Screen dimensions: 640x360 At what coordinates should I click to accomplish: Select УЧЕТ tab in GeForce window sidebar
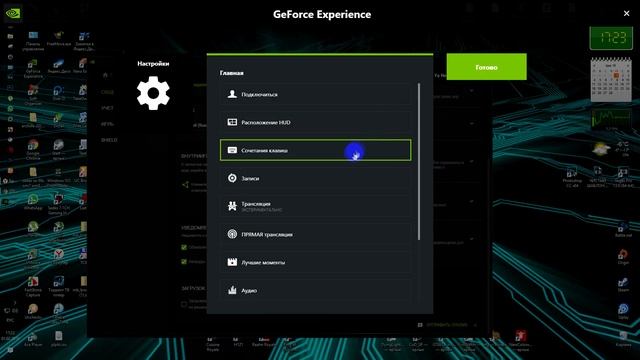pyautogui.click(x=107, y=108)
